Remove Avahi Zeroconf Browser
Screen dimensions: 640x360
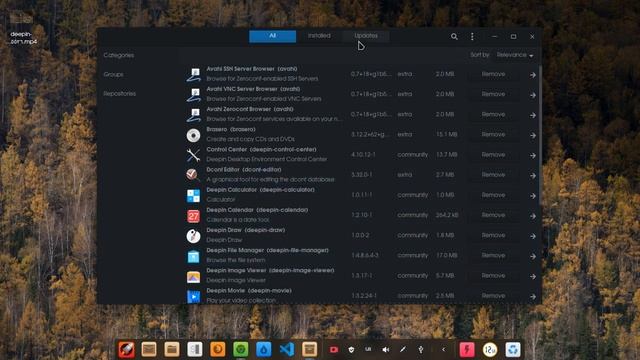tap(493, 114)
